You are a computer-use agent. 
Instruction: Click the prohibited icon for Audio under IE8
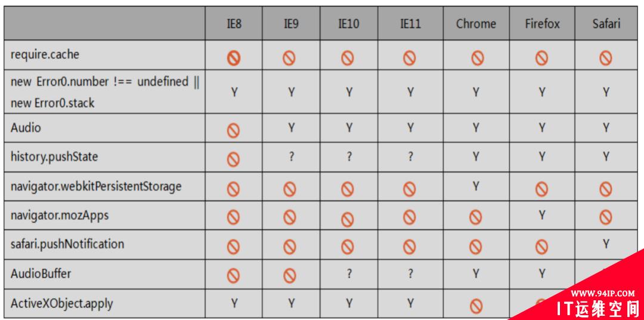pos(233,131)
